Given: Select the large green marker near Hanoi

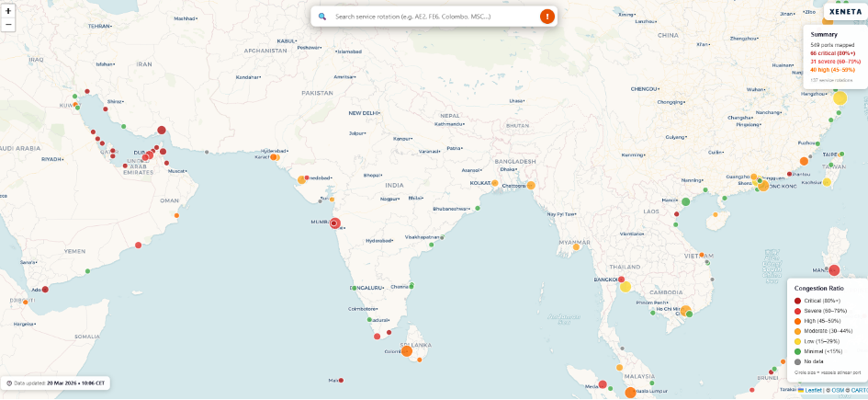Looking at the screenshot, I should [x=686, y=201].
